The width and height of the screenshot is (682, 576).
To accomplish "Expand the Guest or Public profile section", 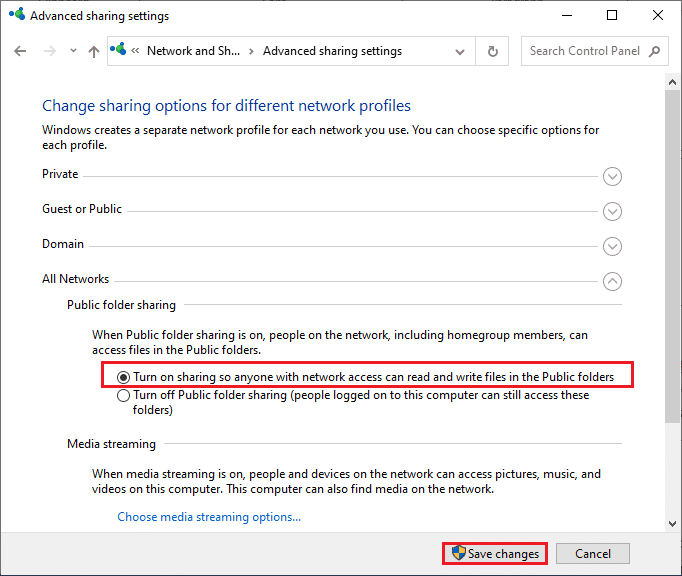I will click(613, 212).
